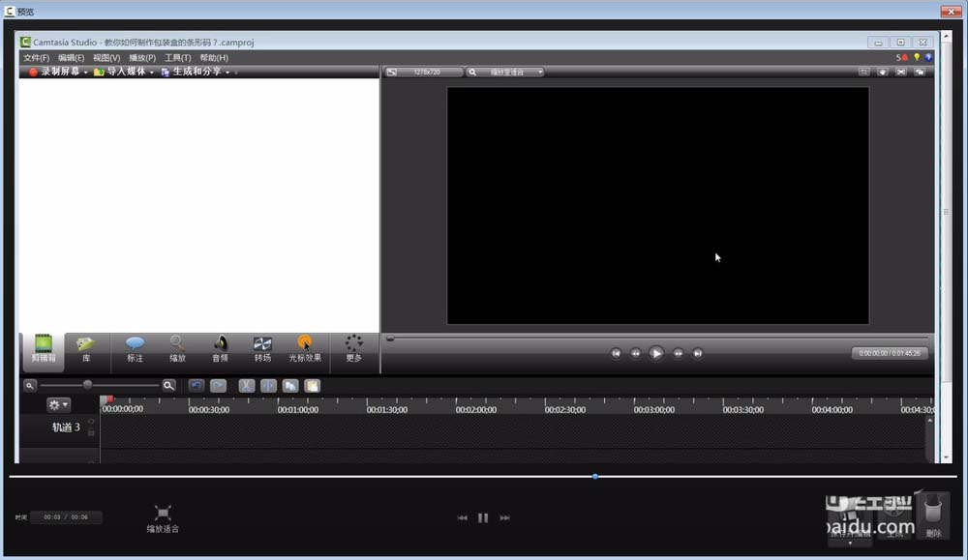Screen dimensions: 968x560
Task: Skip backward in outer preview player
Action: [463, 518]
